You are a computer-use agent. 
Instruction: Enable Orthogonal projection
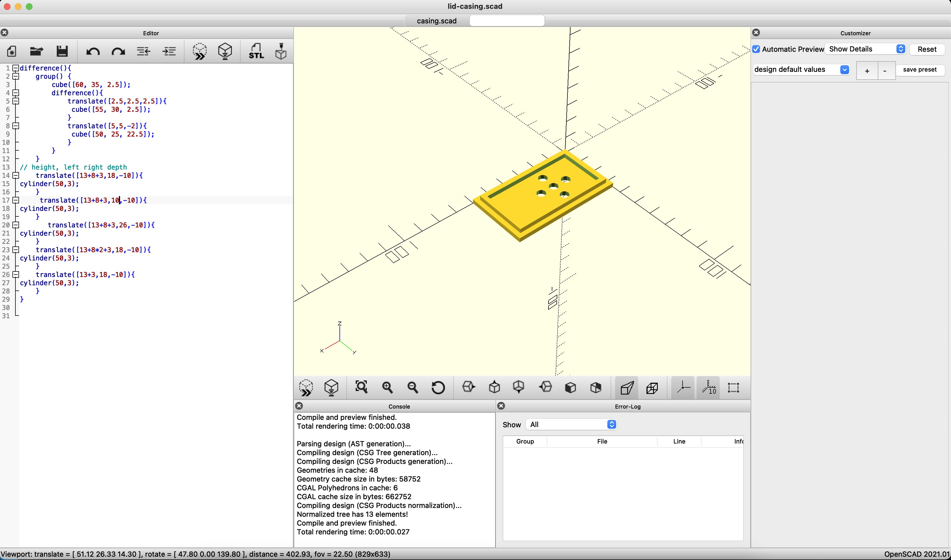652,388
